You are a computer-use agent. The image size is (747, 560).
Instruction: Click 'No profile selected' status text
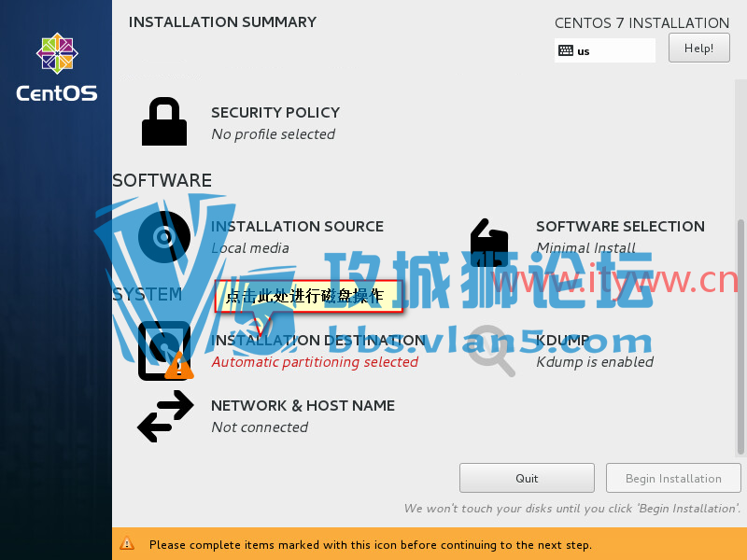point(273,134)
